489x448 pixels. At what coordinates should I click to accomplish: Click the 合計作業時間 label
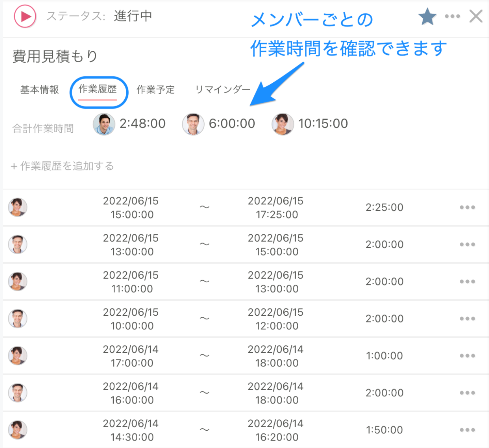(x=43, y=128)
